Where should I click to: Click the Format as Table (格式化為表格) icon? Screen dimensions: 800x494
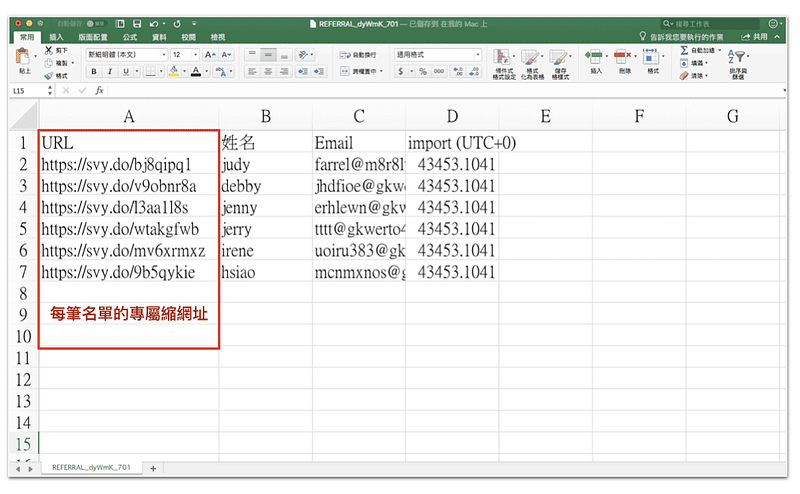tap(530, 57)
